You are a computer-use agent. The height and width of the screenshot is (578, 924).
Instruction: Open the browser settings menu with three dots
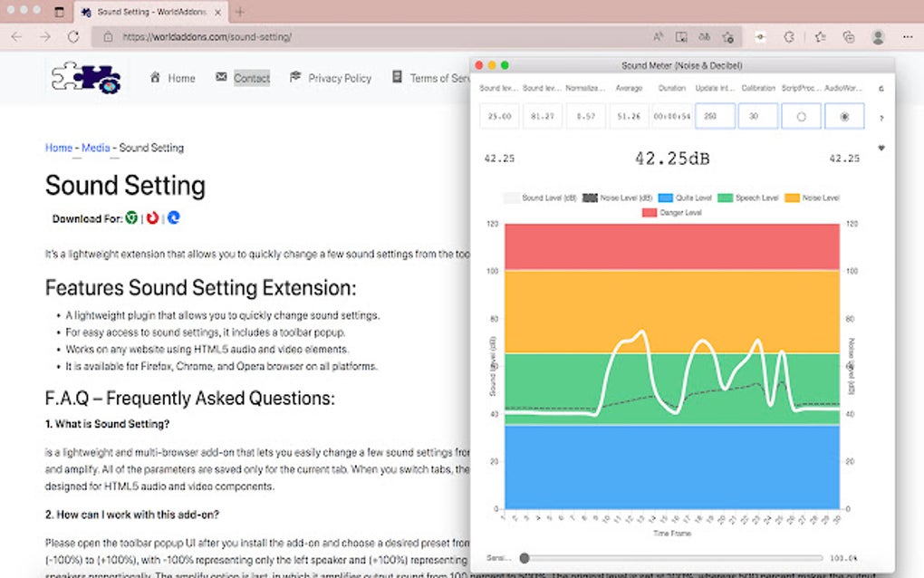[906, 37]
